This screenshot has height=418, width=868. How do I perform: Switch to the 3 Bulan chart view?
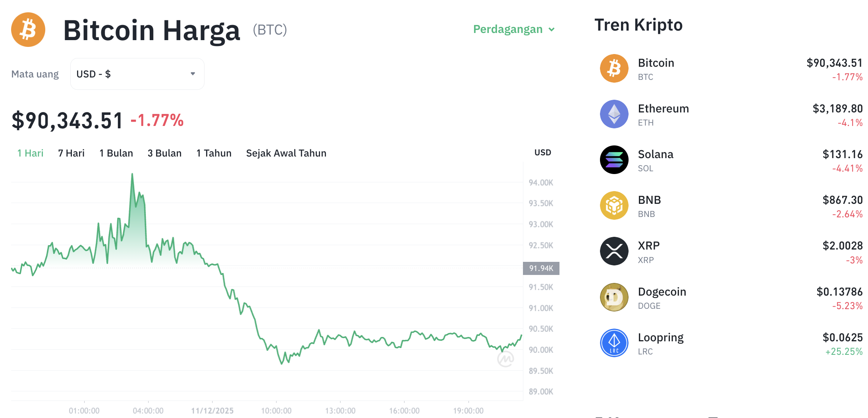(x=164, y=153)
